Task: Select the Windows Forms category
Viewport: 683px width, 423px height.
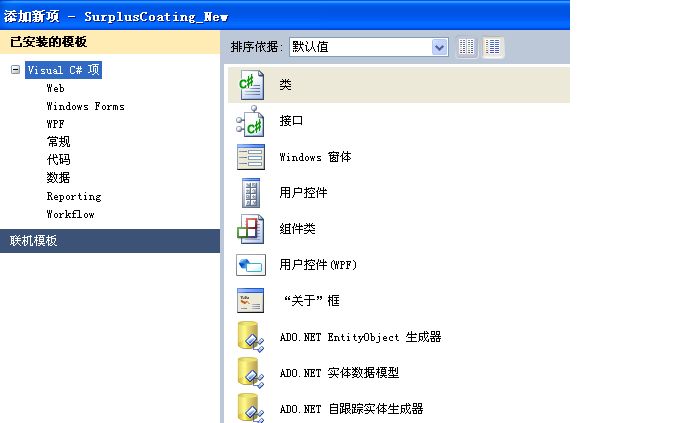Action: (x=85, y=106)
